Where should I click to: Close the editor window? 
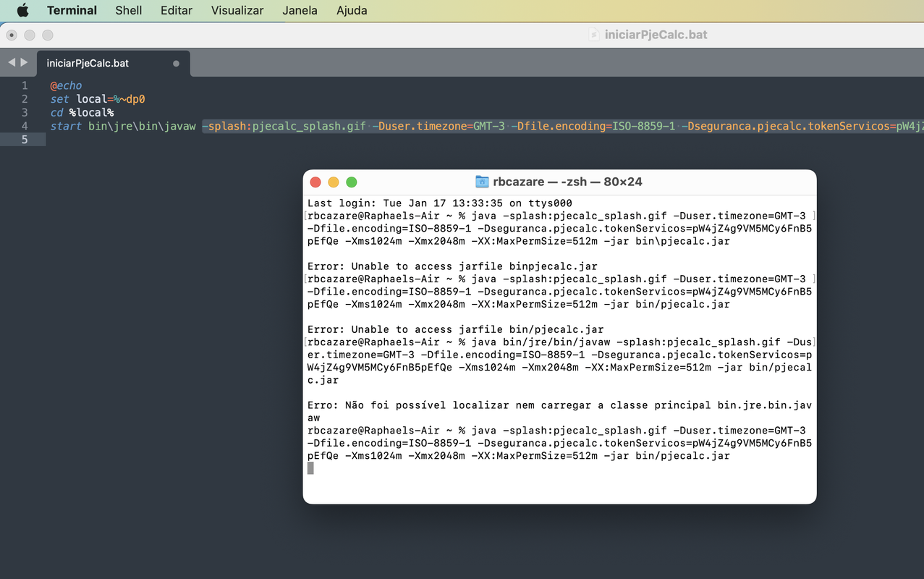12,35
